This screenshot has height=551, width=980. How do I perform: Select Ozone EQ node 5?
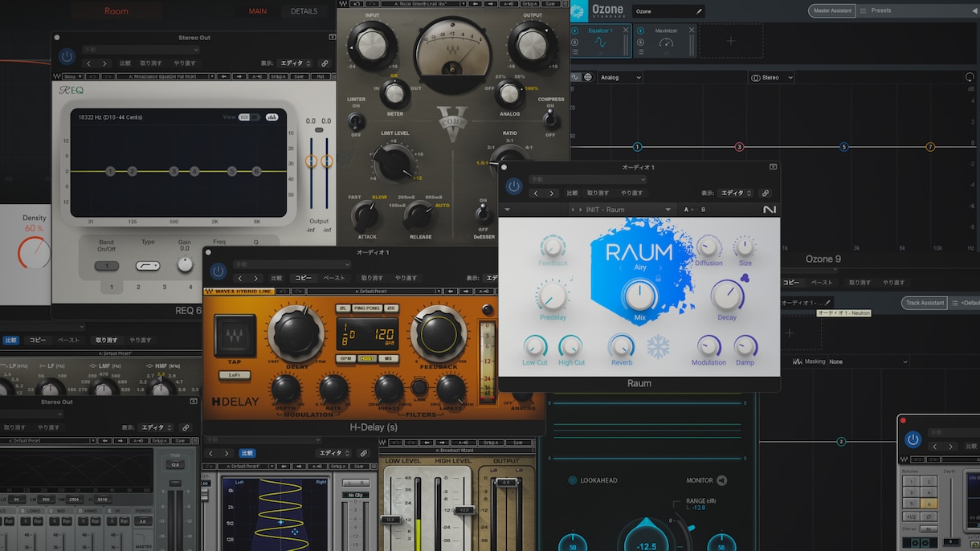(x=844, y=147)
